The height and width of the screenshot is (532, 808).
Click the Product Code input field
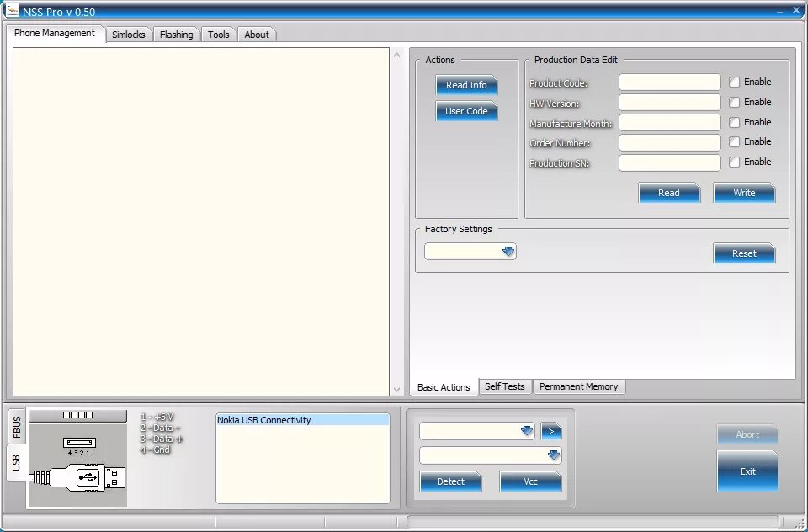pos(669,82)
